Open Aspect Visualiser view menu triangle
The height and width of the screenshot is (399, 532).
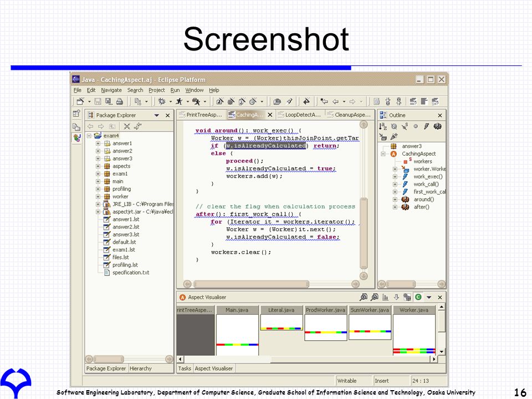click(x=429, y=297)
